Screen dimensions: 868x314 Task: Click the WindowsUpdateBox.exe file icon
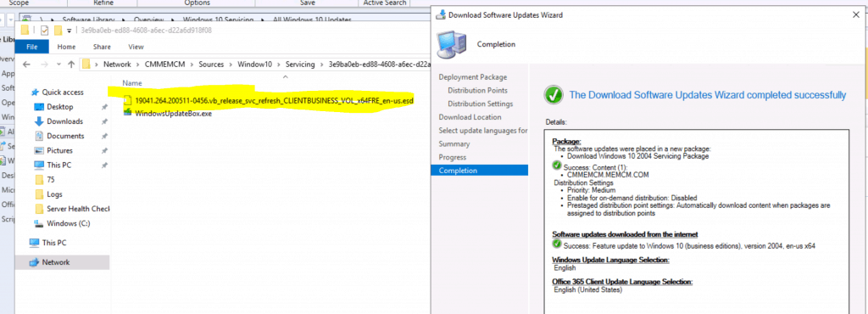tap(127, 112)
